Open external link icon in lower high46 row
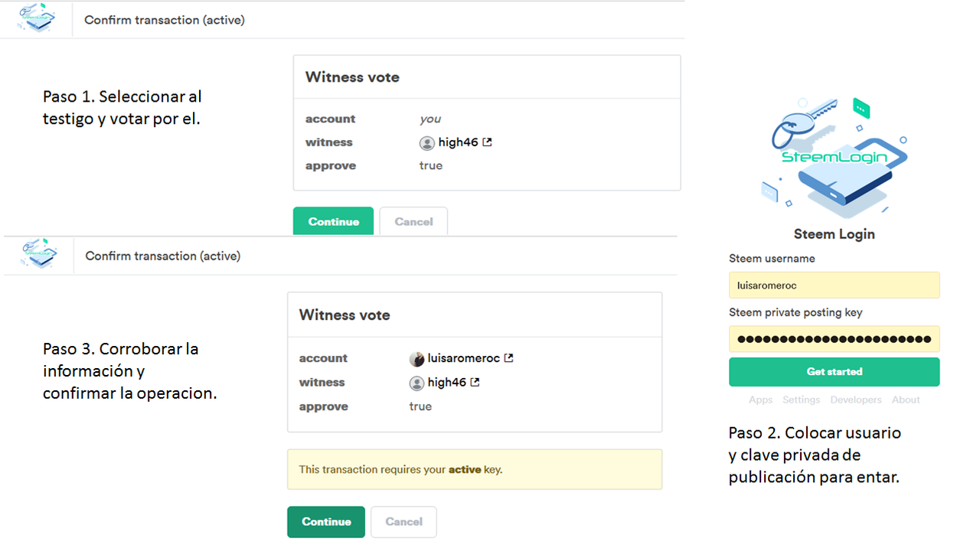980x548 pixels. click(x=475, y=383)
